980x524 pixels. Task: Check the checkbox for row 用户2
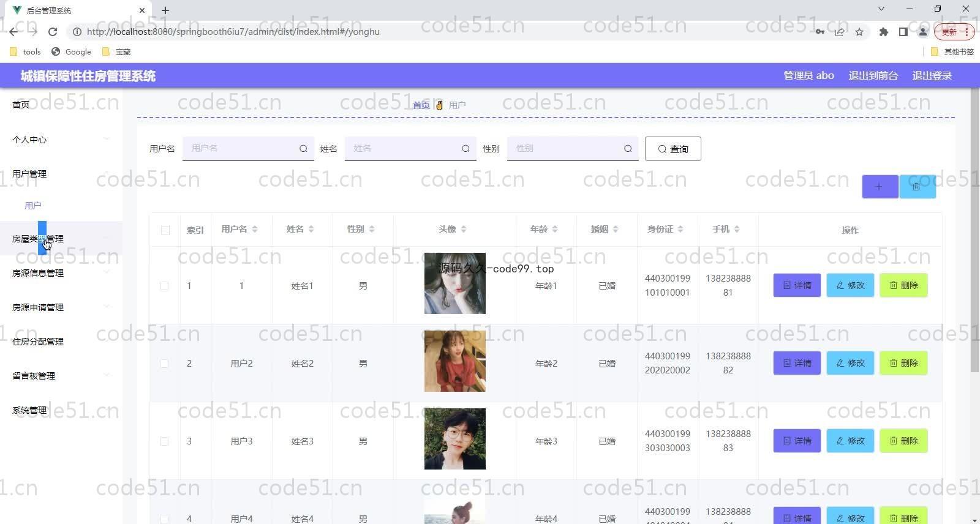(x=164, y=364)
